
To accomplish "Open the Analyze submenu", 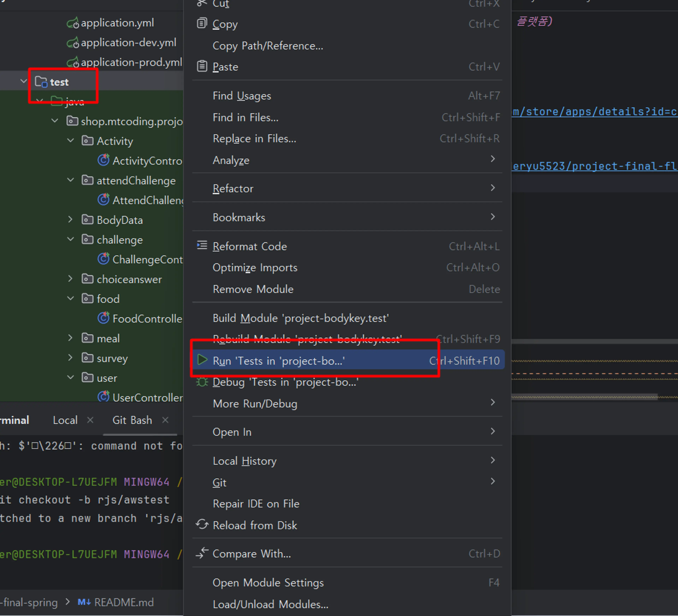I will [347, 160].
